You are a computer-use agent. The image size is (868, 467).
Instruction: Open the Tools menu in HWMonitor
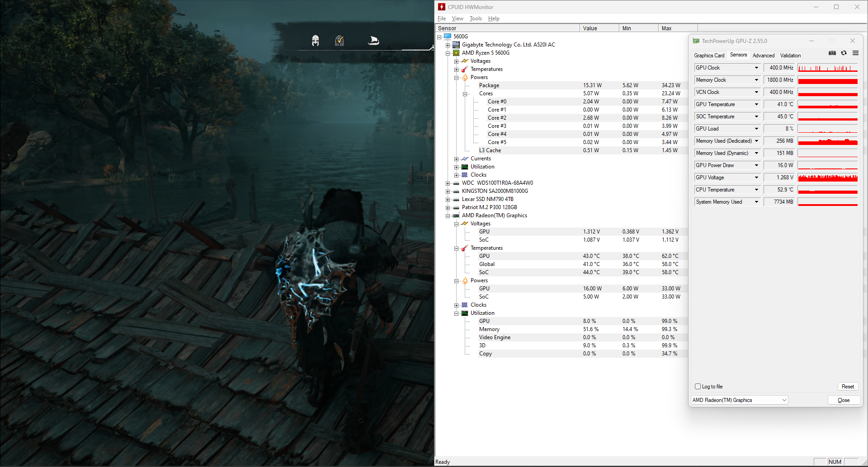pos(476,19)
